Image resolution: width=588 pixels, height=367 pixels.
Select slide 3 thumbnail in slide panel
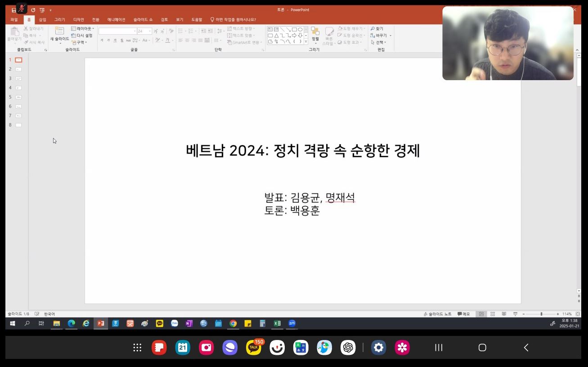[18, 78]
